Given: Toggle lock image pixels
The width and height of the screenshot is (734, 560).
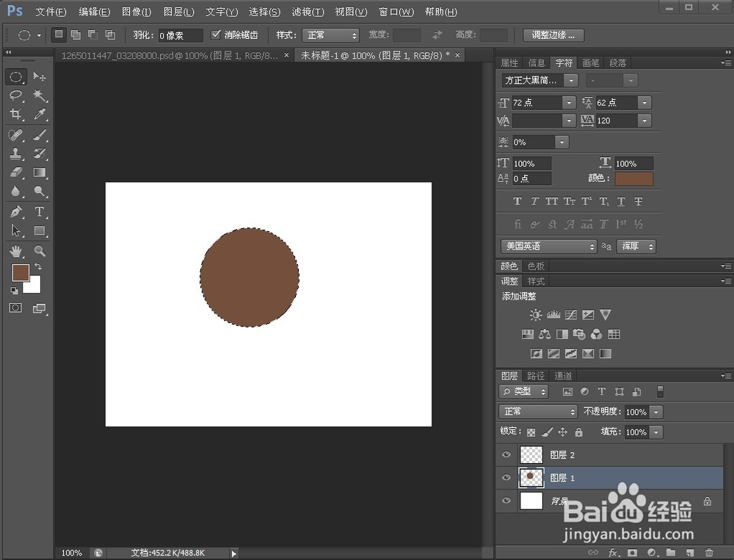Looking at the screenshot, I should [x=548, y=432].
